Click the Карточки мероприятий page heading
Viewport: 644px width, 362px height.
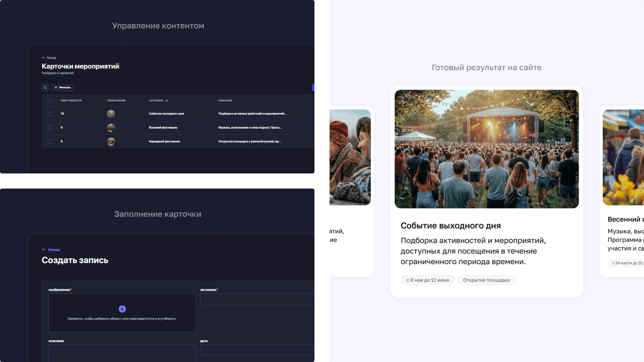80,66
